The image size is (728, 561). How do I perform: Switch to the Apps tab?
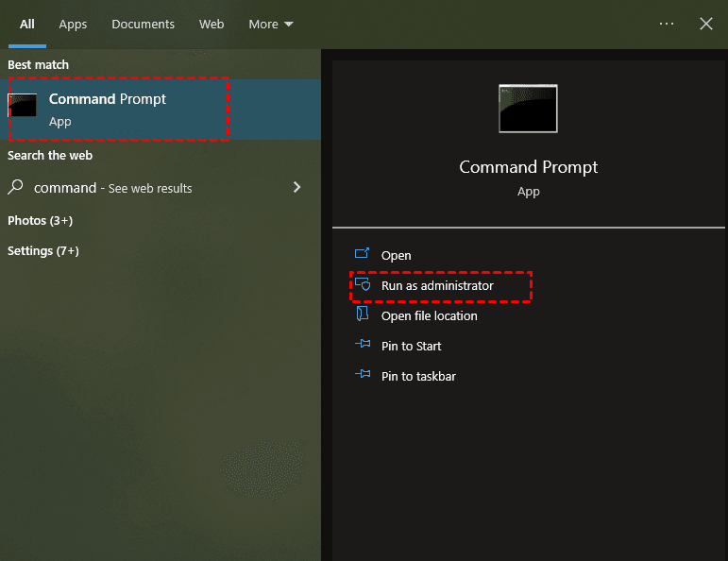73,24
